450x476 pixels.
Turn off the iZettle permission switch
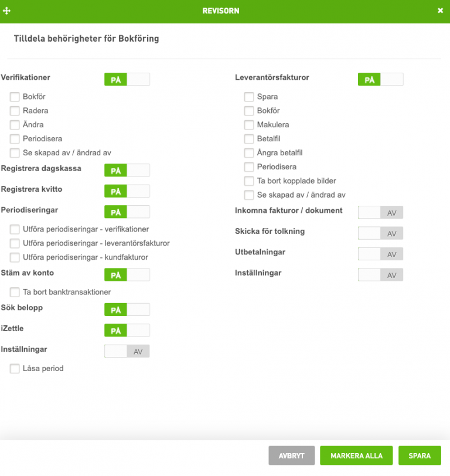tap(127, 330)
